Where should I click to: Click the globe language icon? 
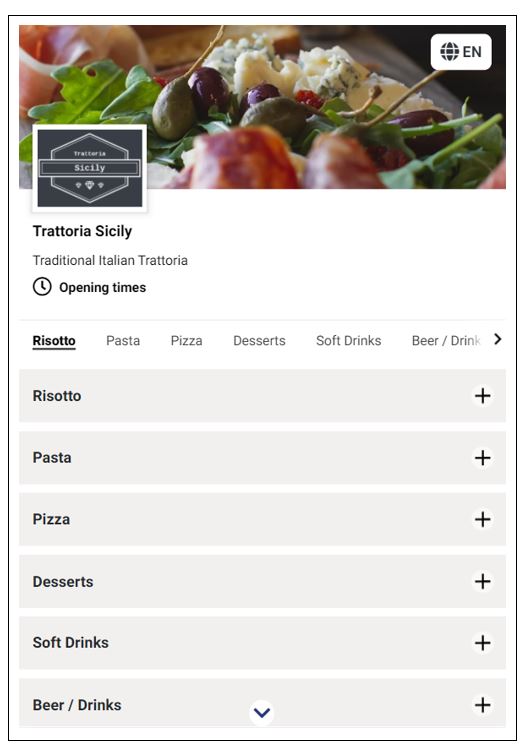[x=449, y=52]
